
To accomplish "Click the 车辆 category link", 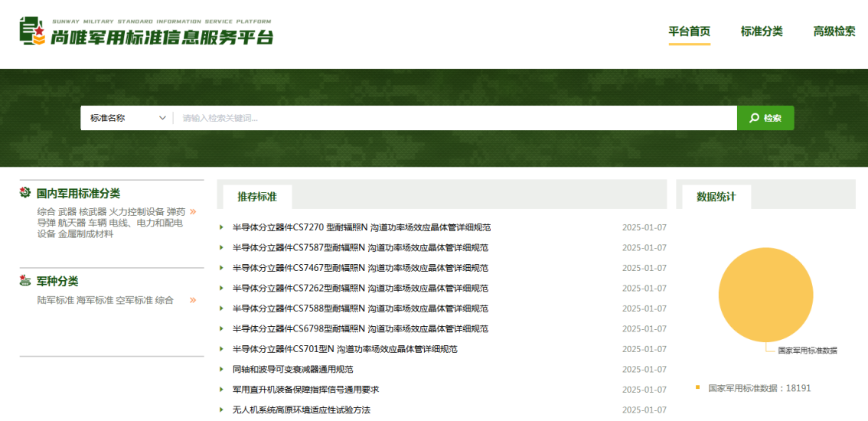I will pos(98,223).
